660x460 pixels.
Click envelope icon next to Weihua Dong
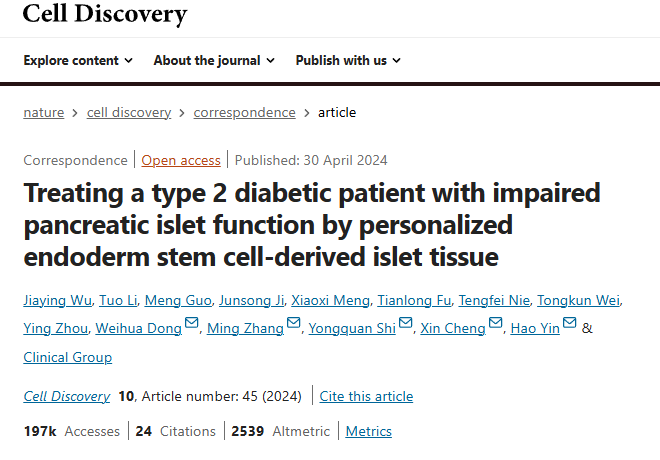pos(192,324)
